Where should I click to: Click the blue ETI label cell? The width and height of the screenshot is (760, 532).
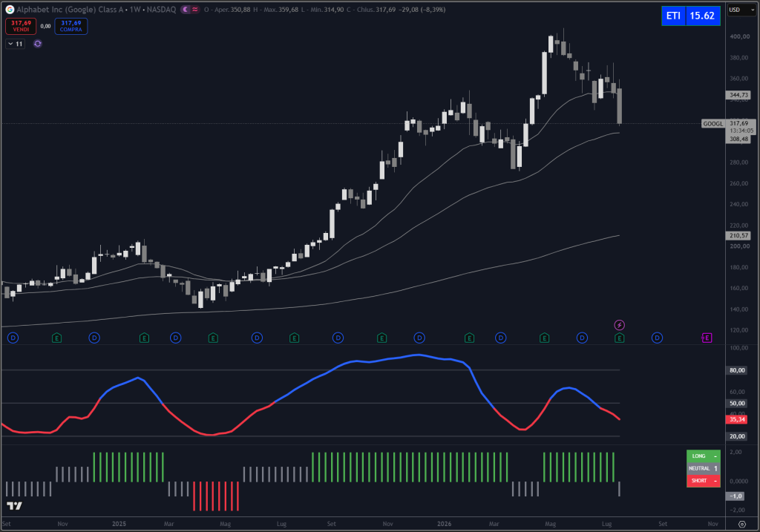[673, 16]
